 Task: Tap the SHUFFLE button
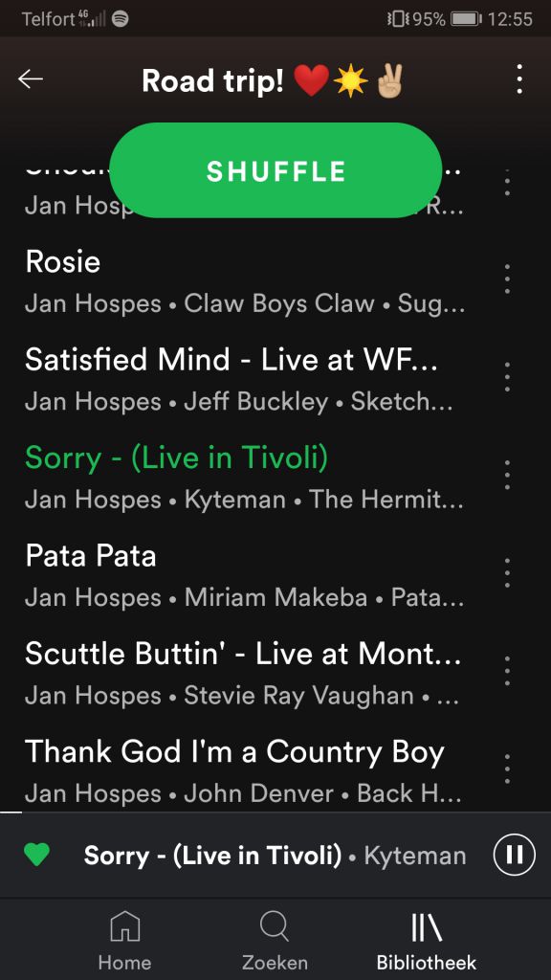(x=275, y=170)
